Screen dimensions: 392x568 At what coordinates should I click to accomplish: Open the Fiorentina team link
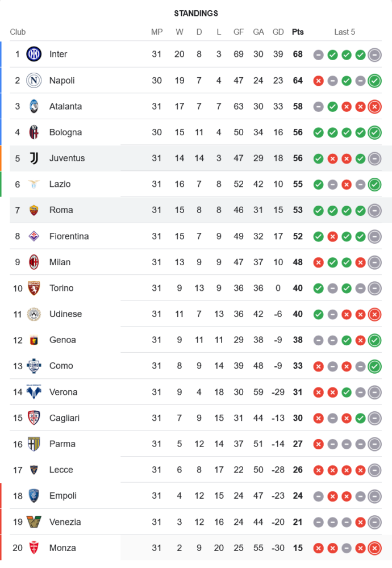pyautogui.click(x=69, y=236)
